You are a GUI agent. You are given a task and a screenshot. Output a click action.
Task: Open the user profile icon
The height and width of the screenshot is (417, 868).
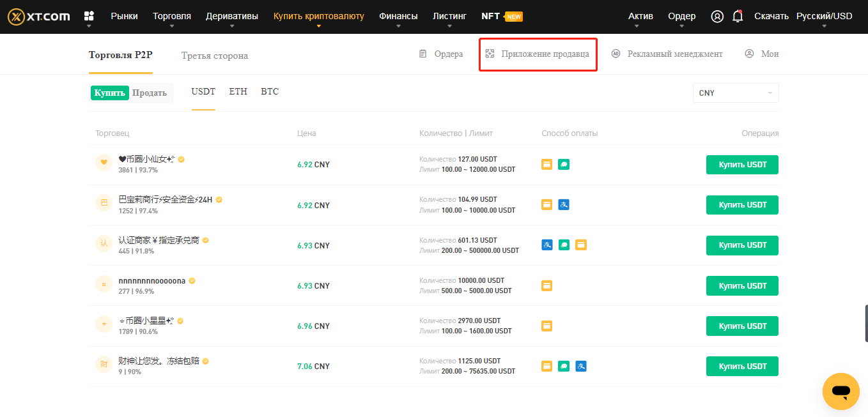(717, 17)
